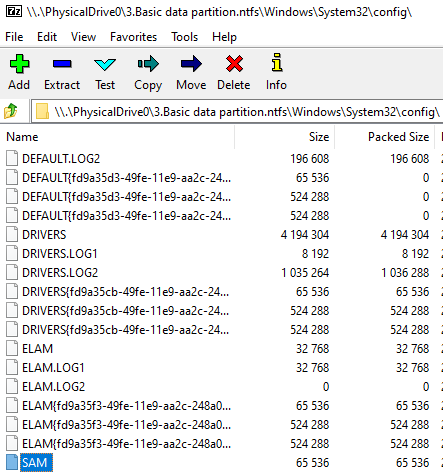
Task: Select the ELAM.LOG2 file
Action: 53,387
